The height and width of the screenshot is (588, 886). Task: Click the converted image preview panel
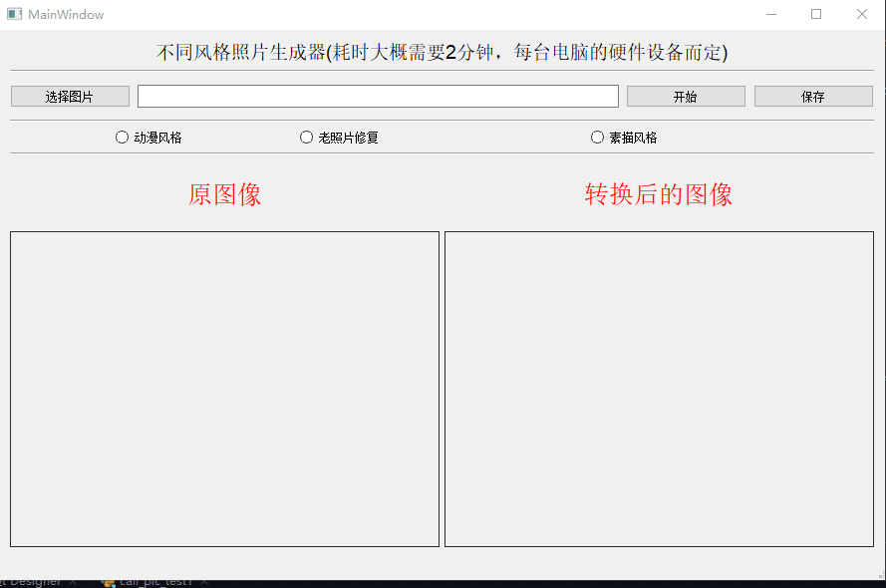pos(659,389)
